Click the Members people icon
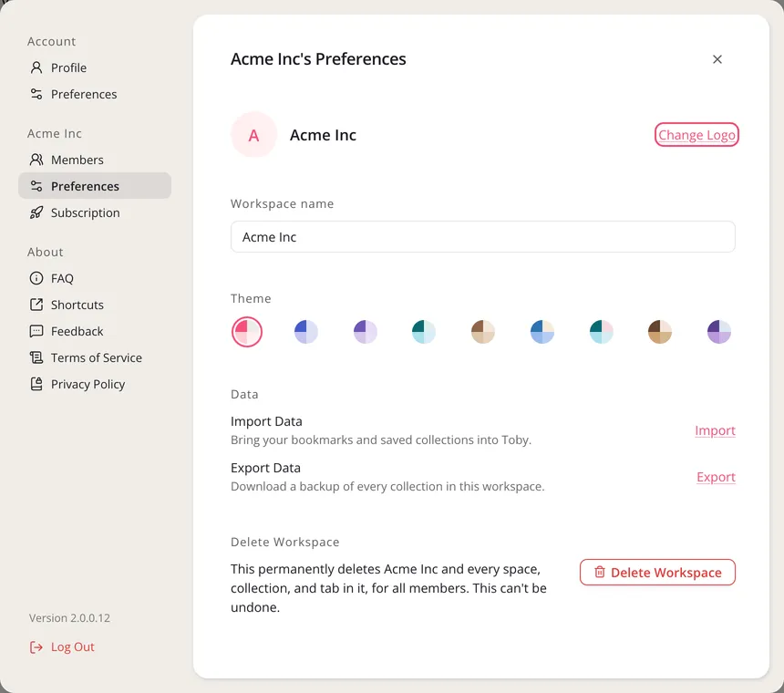The width and height of the screenshot is (784, 693). click(x=36, y=160)
